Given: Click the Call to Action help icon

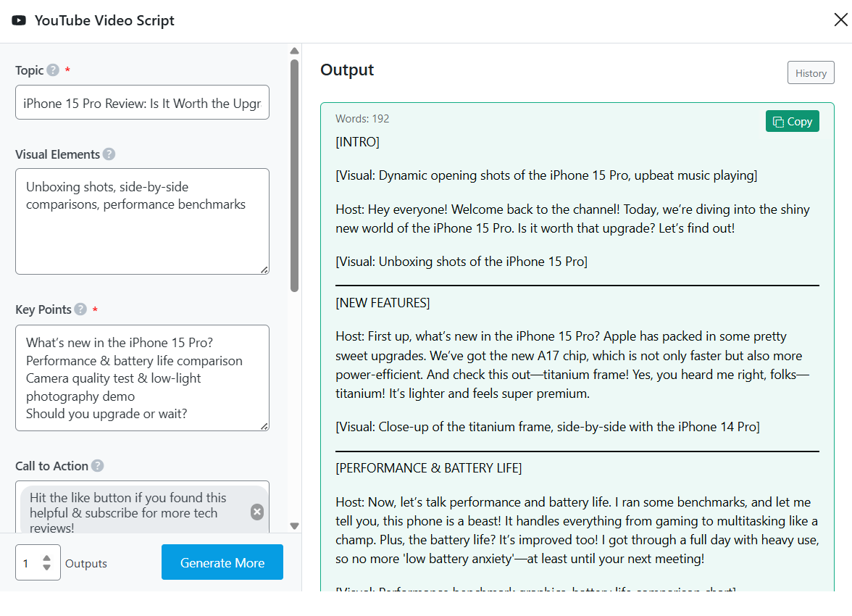Looking at the screenshot, I should pos(97,466).
